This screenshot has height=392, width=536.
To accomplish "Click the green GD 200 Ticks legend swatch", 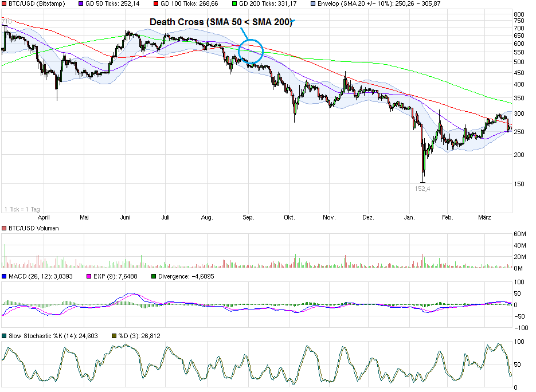I will pyautogui.click(x=234, y=4).
